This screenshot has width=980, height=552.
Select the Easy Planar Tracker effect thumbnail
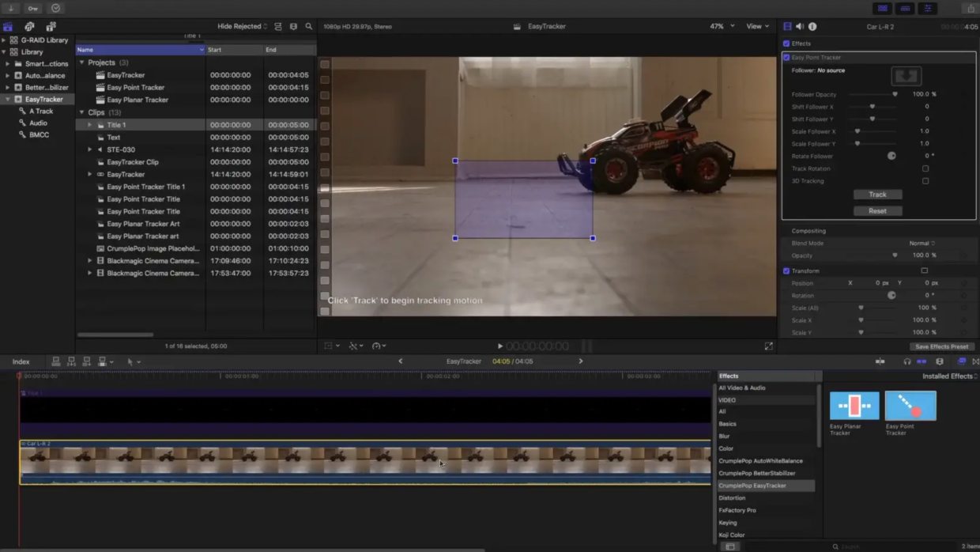[x=854, y=406]
